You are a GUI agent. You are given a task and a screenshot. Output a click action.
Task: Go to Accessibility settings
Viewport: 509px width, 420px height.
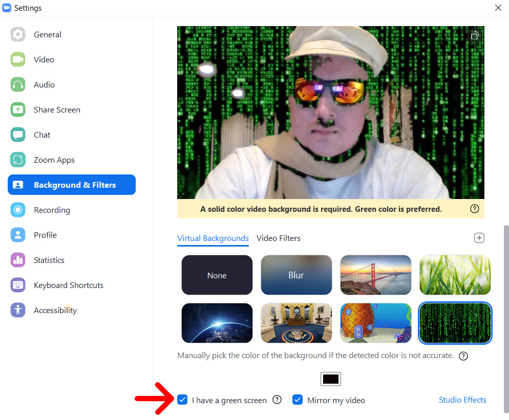[55, 311]
